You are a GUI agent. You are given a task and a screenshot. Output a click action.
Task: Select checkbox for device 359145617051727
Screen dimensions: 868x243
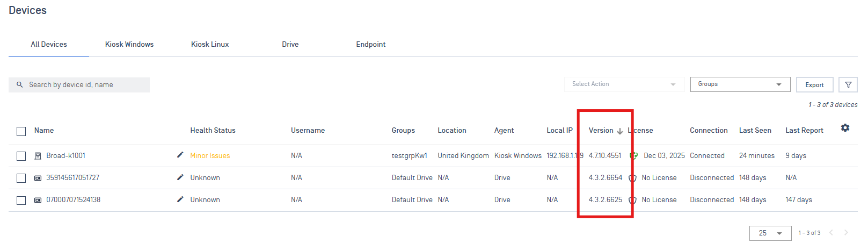click(x=21, y=178)
